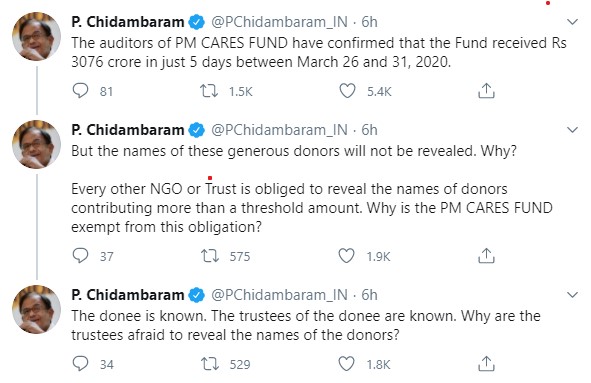
Task: Retweet the tweet with 575 retweets
Action: pyautogui.click(x=210, y=256)
